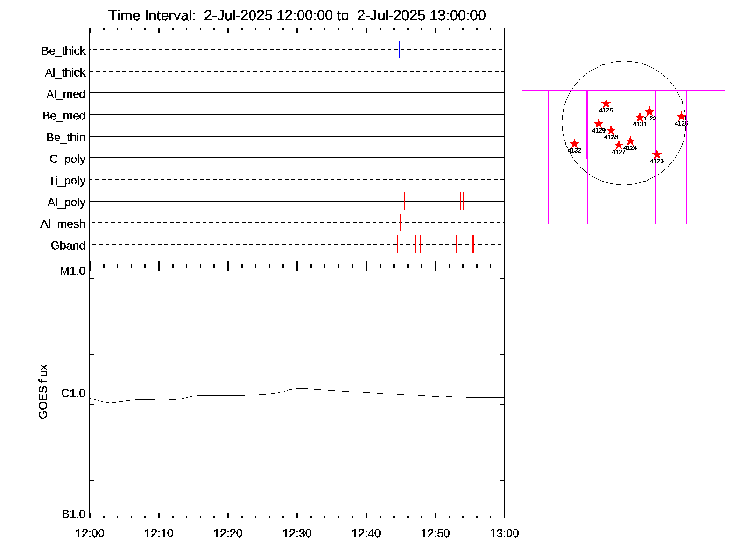The height and width of the screenshot is (560, 747).
Task: Click the first Gband red exposure tick
Action: (x=398, y=244)
